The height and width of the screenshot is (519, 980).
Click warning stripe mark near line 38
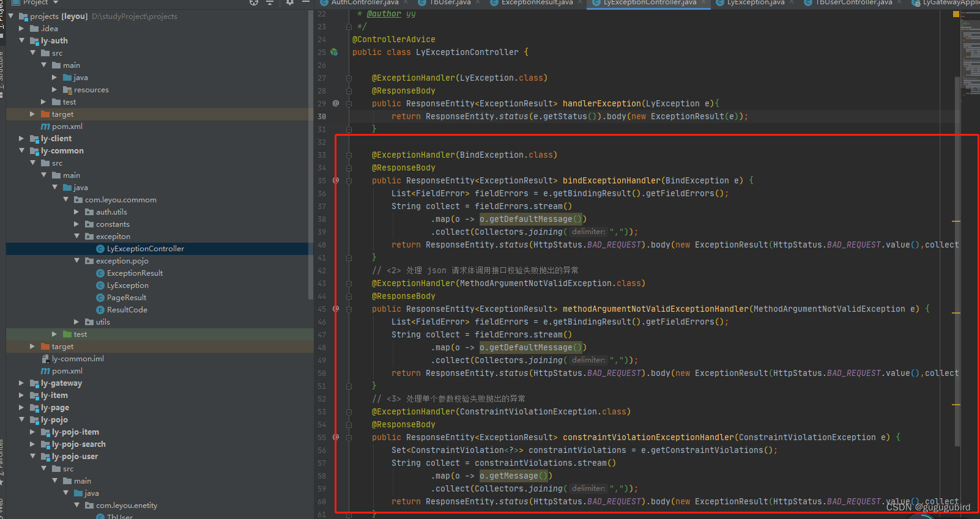pos(956,221)
